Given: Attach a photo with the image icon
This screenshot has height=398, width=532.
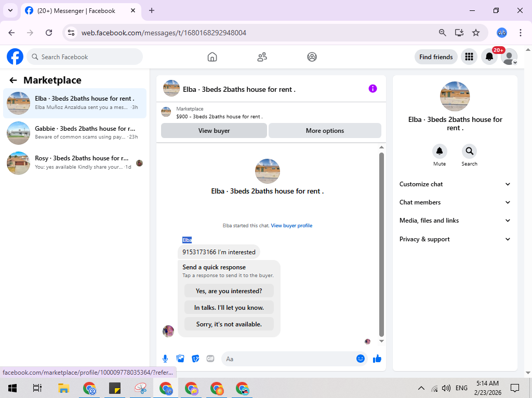Looking at the screenshot, I should pyautogui.click(x=180, y=359).
